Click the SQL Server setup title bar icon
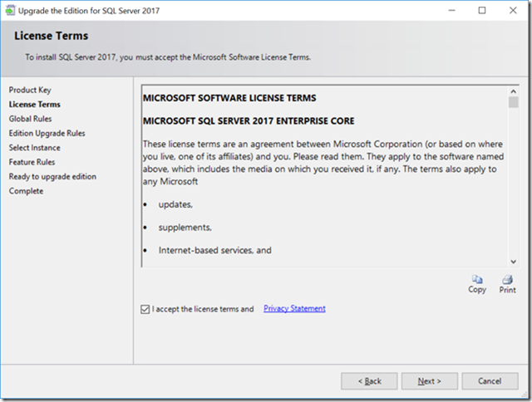Image resolution: width=532 pixels, height=402 pixels. click(10, 11)
